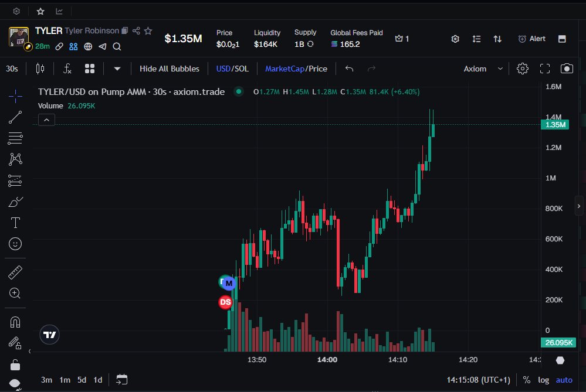The image size is (586, 392).
Task: Collapse the chart legend with the chevron
Action: 47,120
